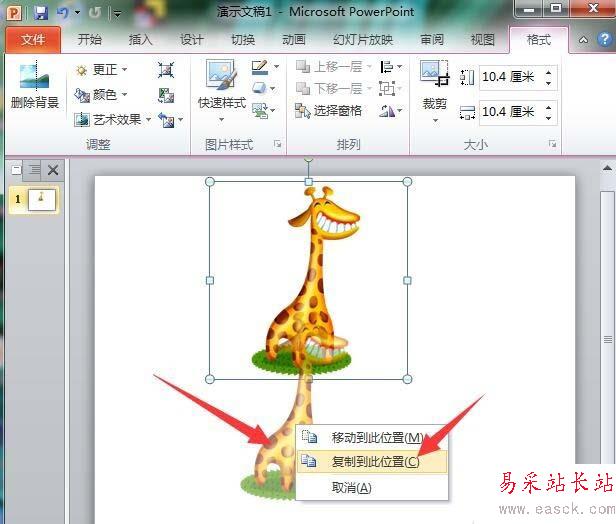The height and width of the screenshot is (524, 616).
Task: Open the Corrections (更正) dropdown
Action: pos(101,70)
